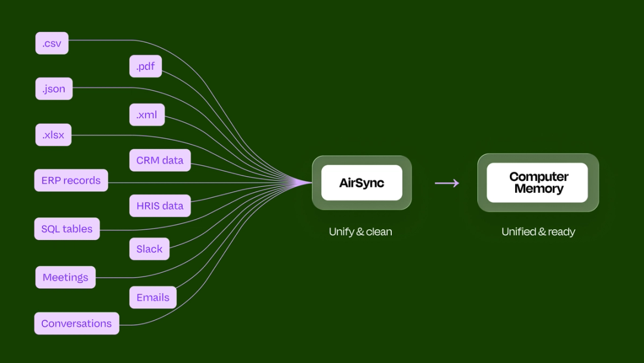Select the HRIS data label
Image resolution: width=644 pixels, height=363 pixels.
click(160, 205)
